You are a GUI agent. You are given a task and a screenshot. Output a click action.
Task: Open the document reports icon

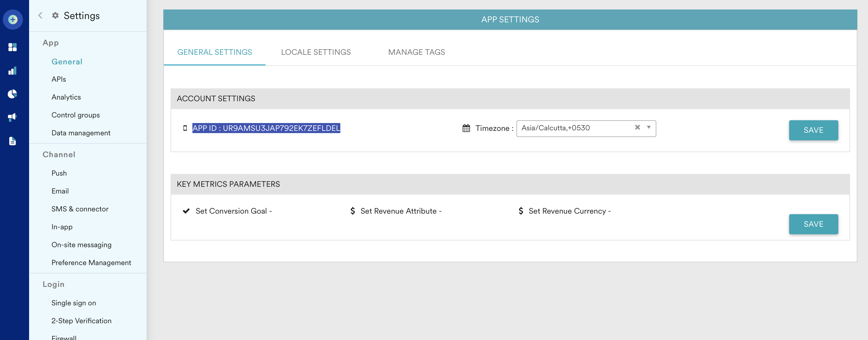click(x=13, y=141)
